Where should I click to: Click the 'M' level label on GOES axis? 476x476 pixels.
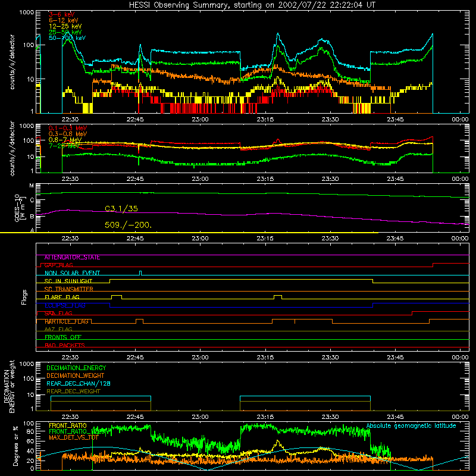[x=32, y=186]
